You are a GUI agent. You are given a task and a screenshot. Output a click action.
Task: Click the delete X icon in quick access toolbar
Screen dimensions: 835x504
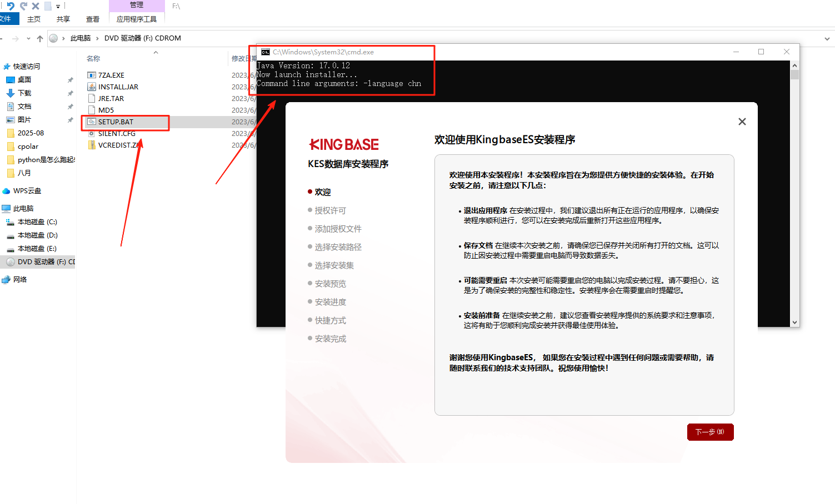[36, 6]
